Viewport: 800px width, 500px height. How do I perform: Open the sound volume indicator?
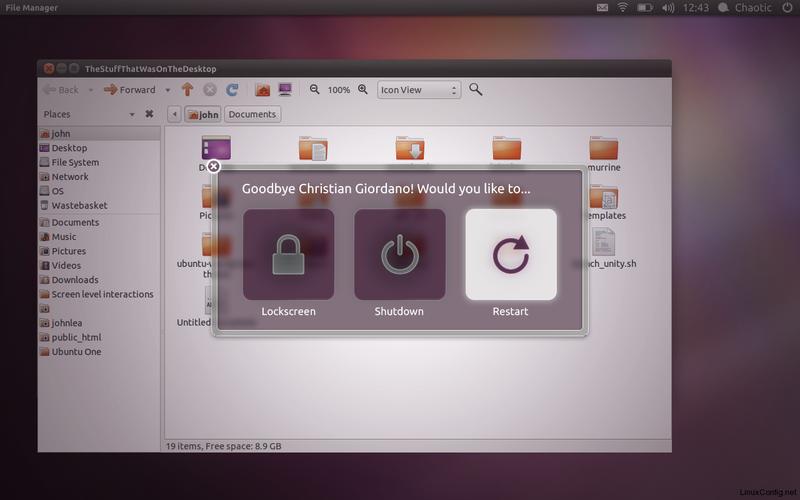[668, 8]
